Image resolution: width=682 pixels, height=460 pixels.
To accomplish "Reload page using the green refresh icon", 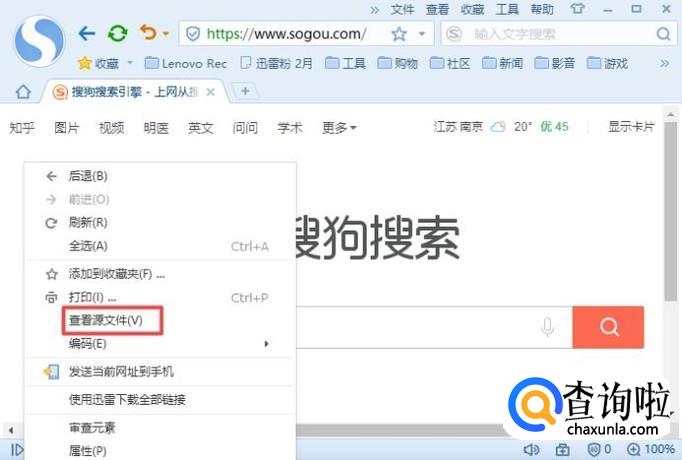I will coord(117,33).
